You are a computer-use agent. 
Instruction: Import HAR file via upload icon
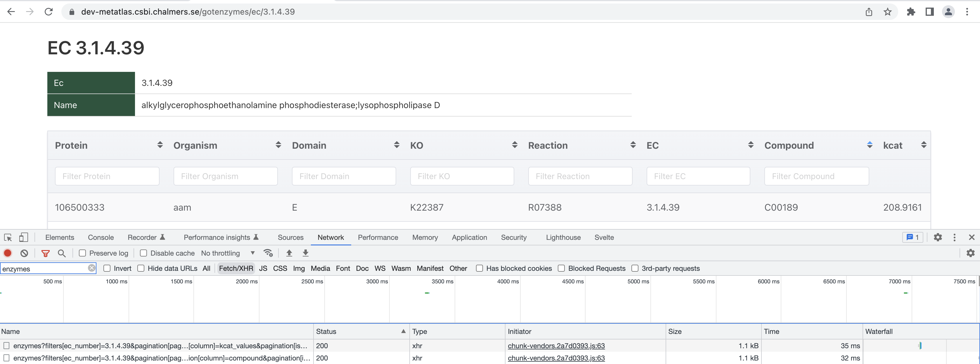(289, 253)
